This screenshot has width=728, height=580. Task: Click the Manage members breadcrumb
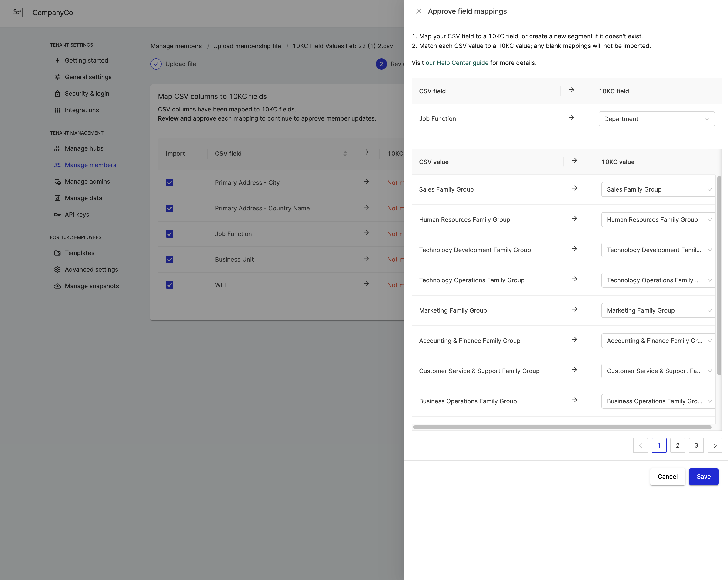(x=176, y=46)
